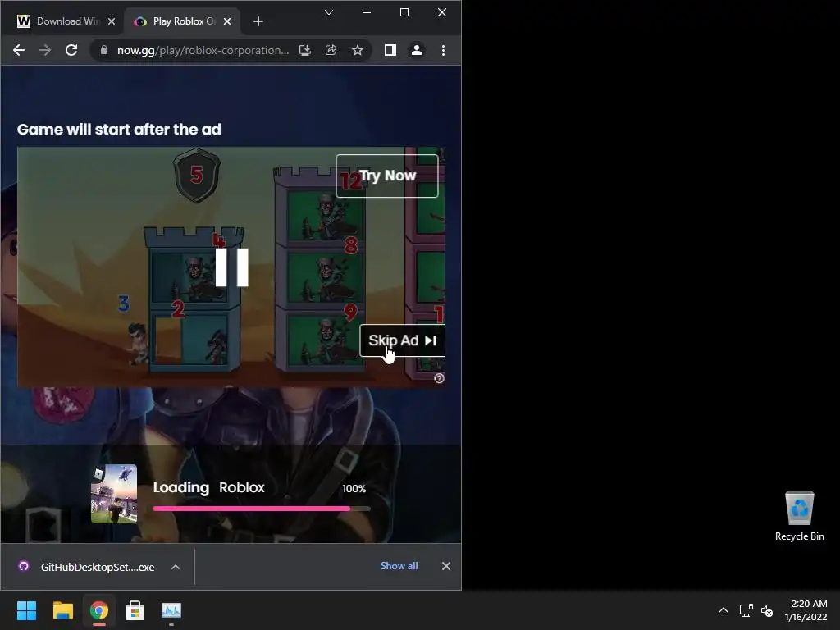This screenshot has width=840, height=630.
Task: Show hidden system tray icons
Action: (724, 610)
